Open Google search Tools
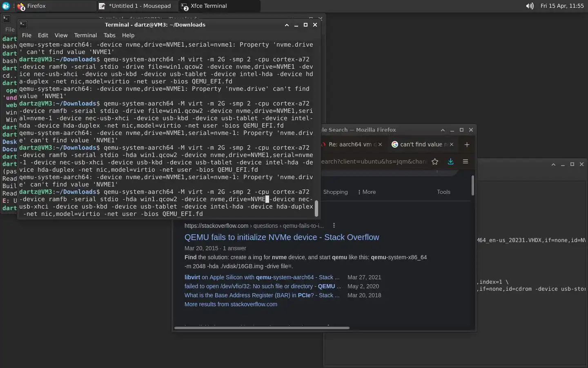Viewport: 588px width, 368px height. tap(443, 192)
